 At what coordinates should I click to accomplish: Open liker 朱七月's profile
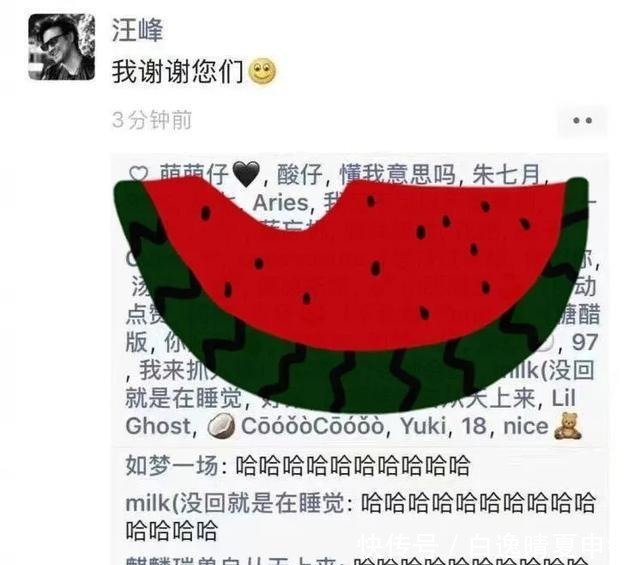pyautogui.click(x=506, y=174)
